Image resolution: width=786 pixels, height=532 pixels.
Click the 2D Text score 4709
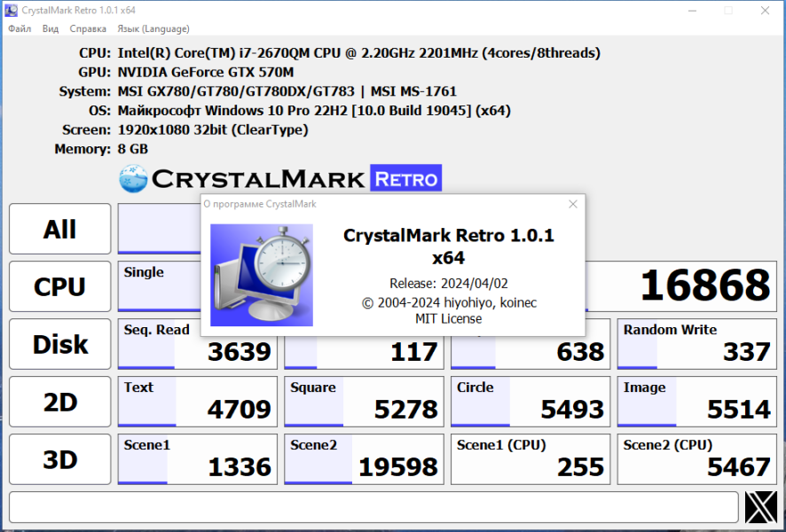click(198, 402)
